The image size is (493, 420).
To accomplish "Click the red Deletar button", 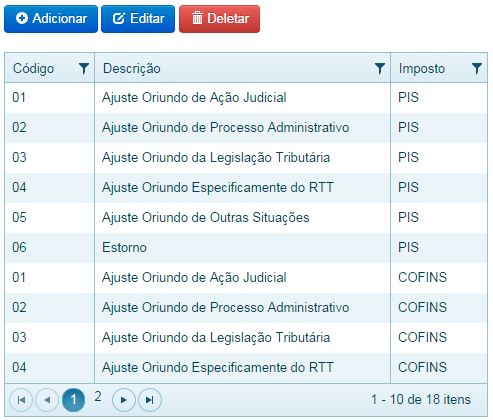I will pos(219,19).
